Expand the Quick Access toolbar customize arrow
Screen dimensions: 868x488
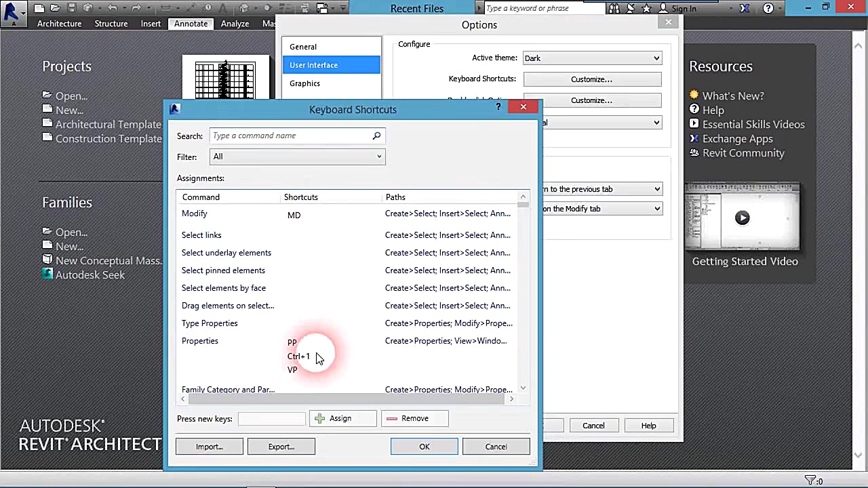pos(343,9)
